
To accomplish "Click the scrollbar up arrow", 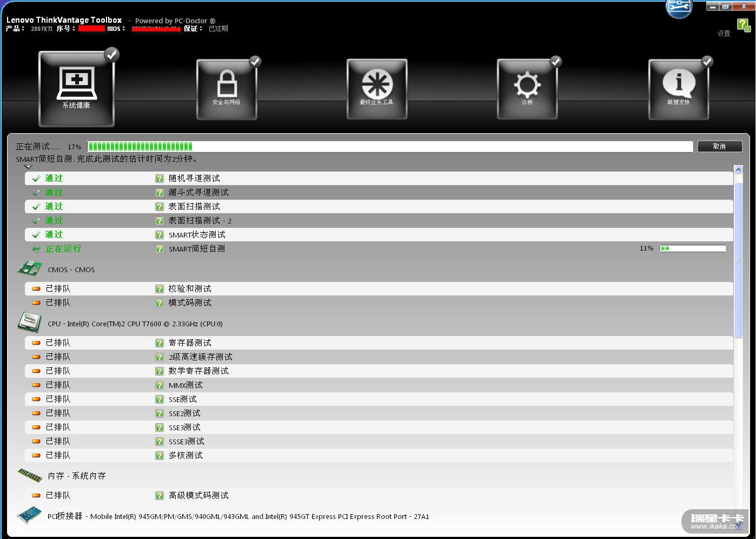I will pos(738,170).
